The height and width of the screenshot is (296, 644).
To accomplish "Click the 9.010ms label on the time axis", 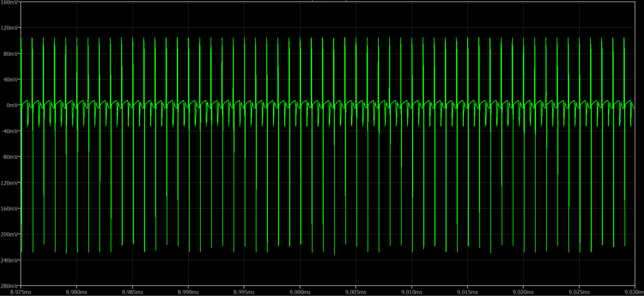I will pyautogui.click(x=411, y=292).
